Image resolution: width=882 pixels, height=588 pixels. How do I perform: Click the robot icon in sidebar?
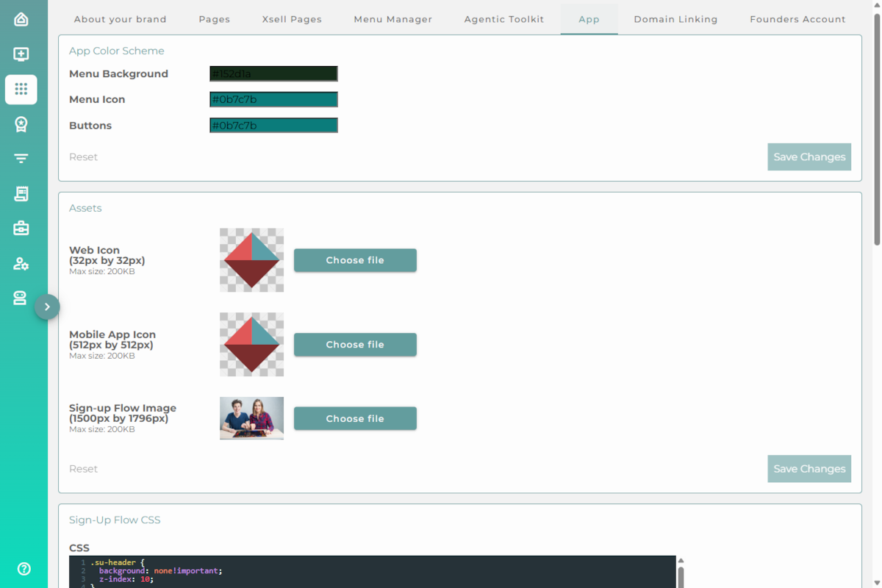[x=20, y=298]
